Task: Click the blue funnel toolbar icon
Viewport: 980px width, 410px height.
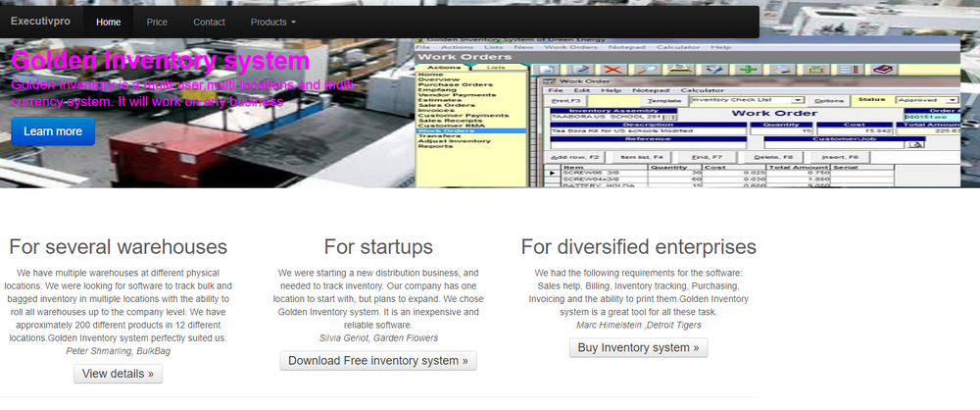Action: 714,70
